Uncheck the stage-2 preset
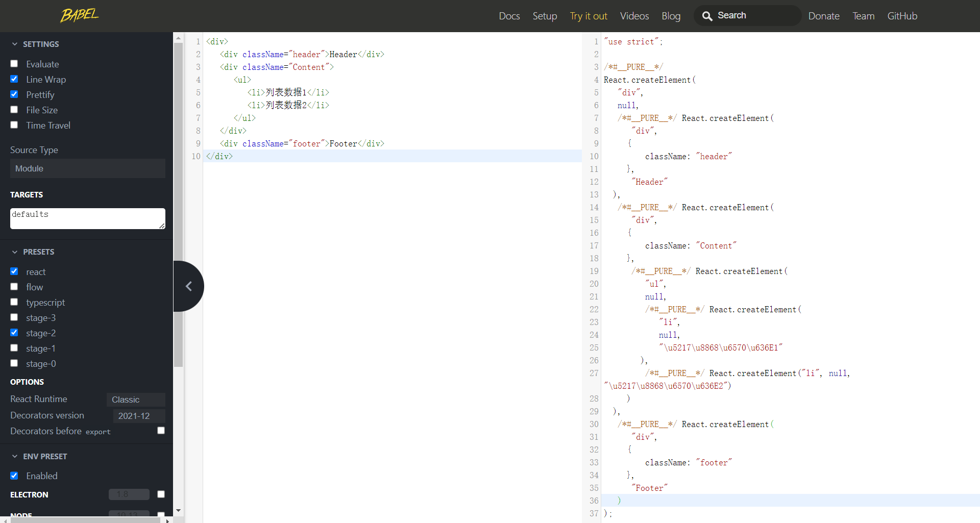980x523 pixels. click(14, 333)
